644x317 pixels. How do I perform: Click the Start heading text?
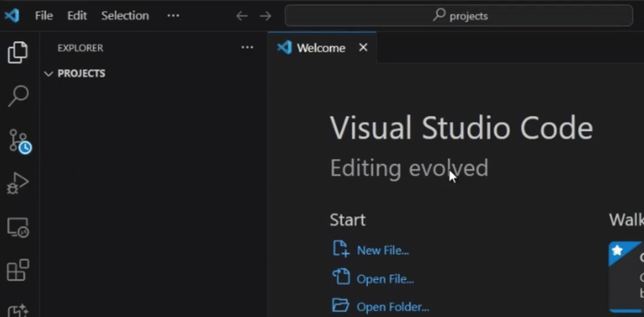click(x=348, y=220)
